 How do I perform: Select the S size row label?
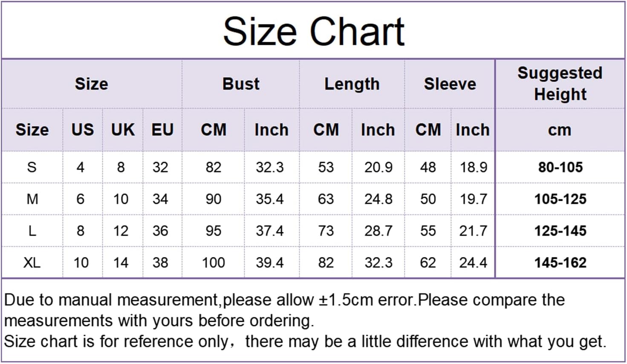[x=32, y=167]
